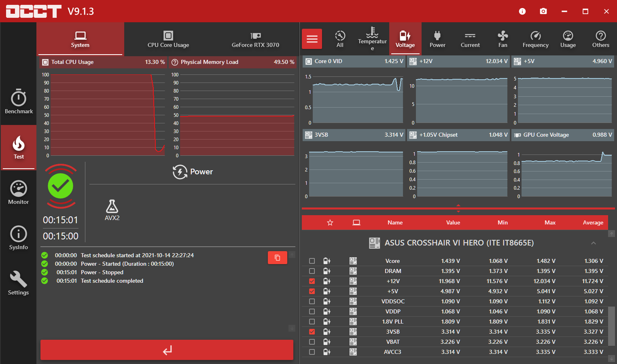The width and height of the screenshot is (617, 364).
Task: Show Fan sensor readings
Action: (x=503, y=39)
